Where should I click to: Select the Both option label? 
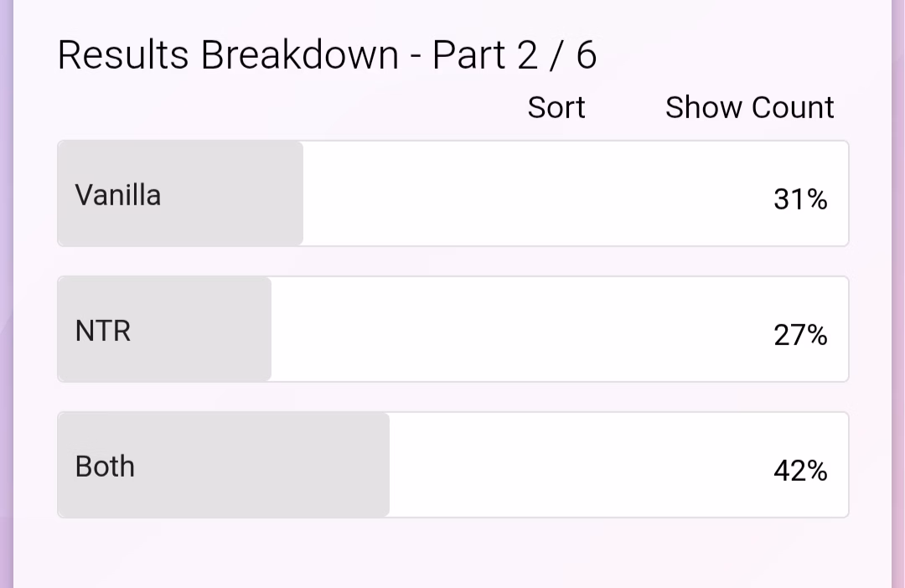[x=105, y=467]
